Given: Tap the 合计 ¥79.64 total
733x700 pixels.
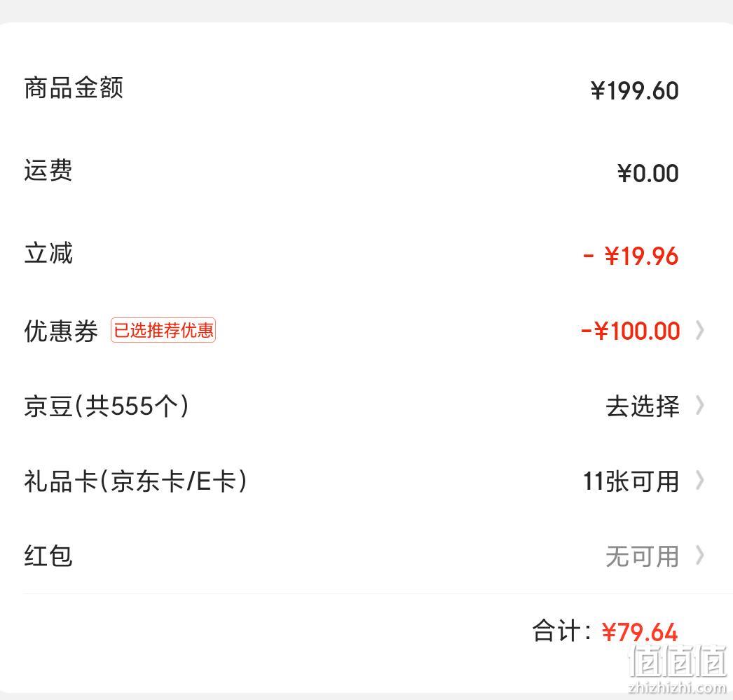Looking at the screenshot, I should click(605, 631).
